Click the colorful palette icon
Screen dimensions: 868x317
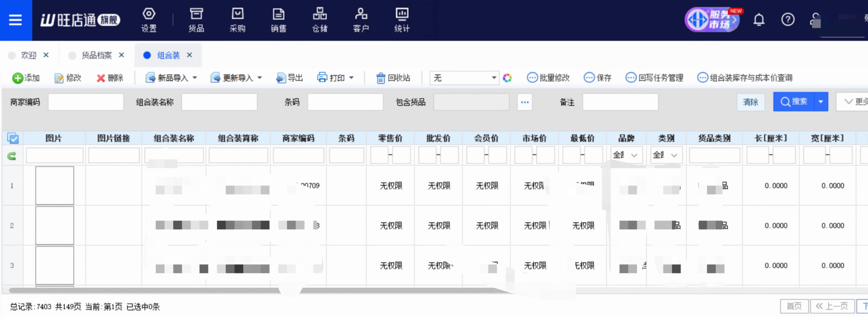tap(507, 78)
